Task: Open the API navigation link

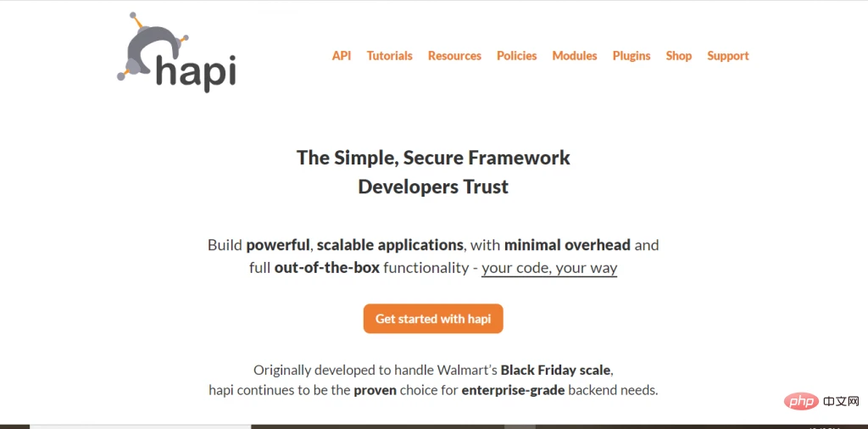Action: (342, 56)
